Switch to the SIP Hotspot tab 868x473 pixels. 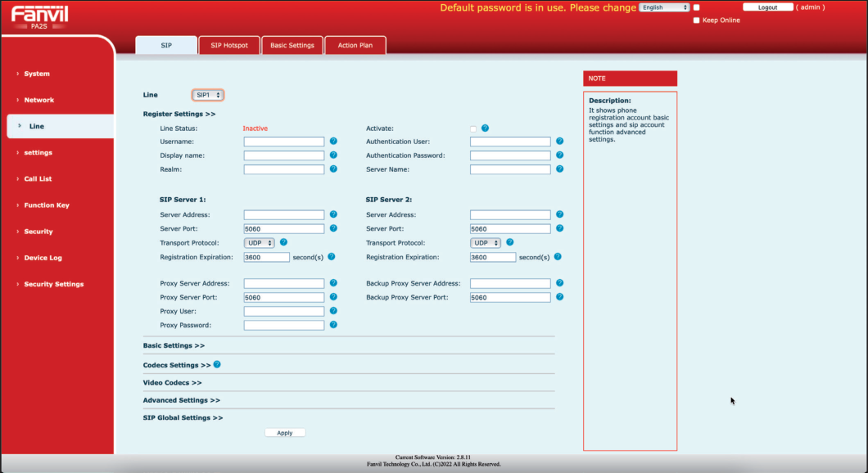point(228,46)
